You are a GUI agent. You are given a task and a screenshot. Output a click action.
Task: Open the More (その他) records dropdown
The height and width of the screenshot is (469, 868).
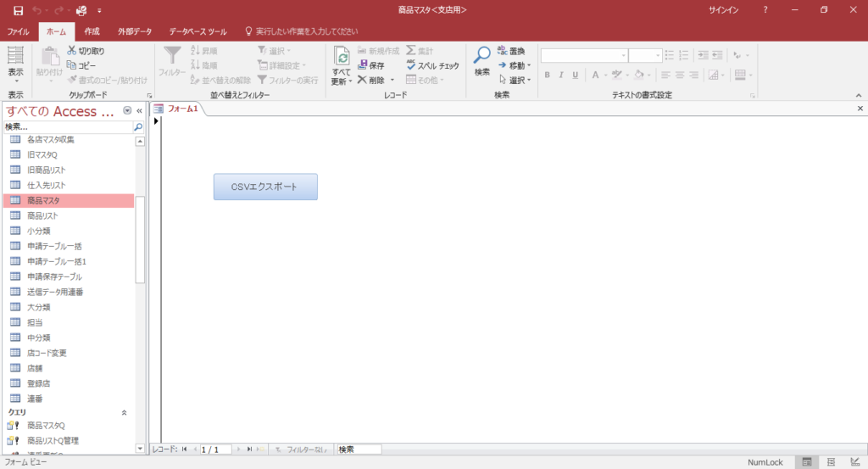[x=426, y=80]
